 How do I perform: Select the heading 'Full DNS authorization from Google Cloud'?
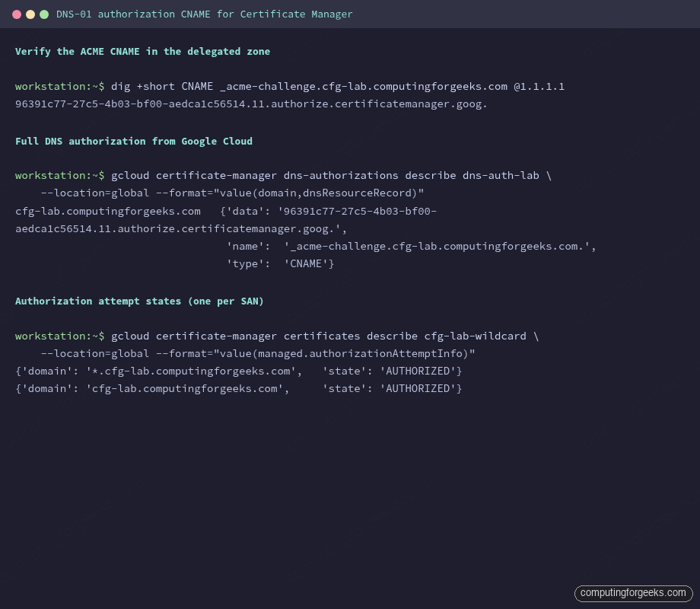tap(133, 141)
